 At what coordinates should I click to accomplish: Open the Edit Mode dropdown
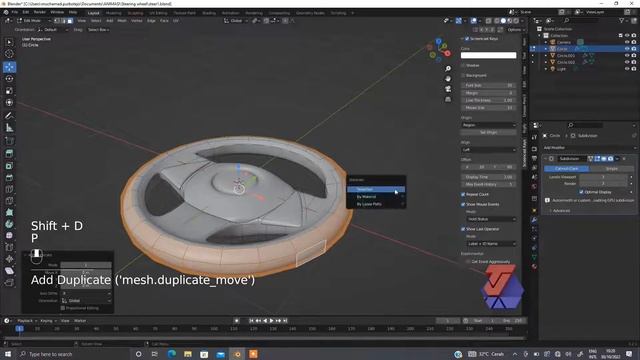34,20
